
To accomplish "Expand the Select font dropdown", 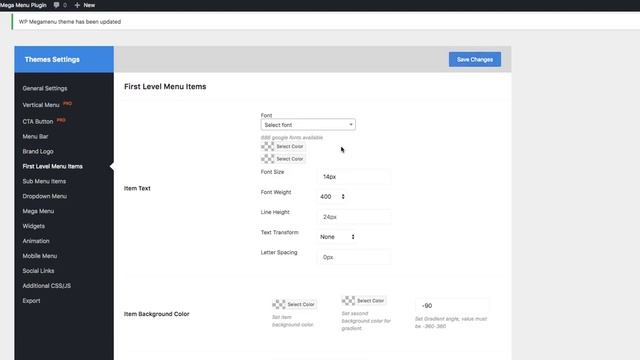I will coord(308,125).
